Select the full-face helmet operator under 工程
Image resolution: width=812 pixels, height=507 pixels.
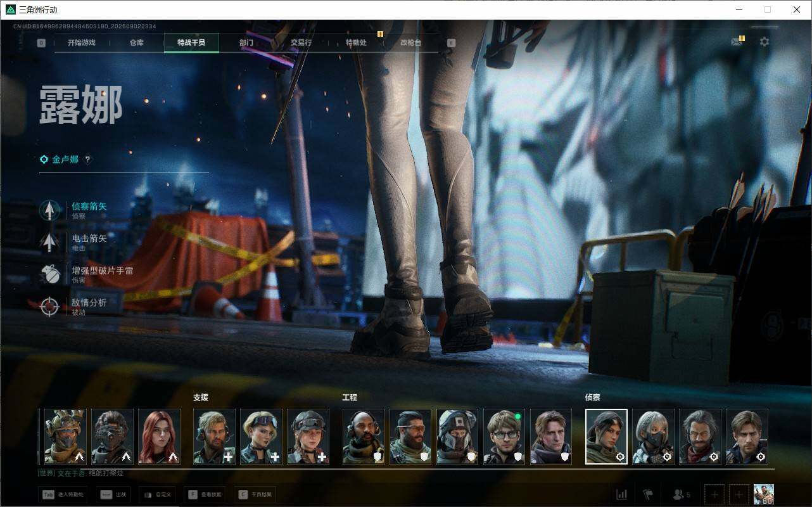pos(458,437)
